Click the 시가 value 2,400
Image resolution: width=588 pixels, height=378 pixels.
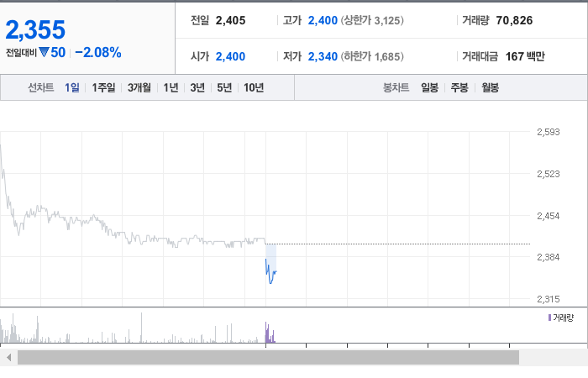230,56
